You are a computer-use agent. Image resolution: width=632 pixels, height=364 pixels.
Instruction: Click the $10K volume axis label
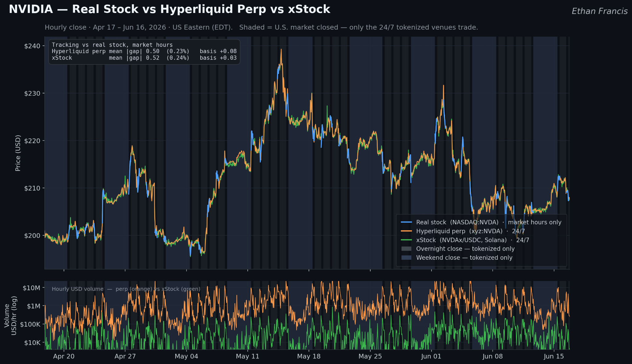(x=32, y=343)
